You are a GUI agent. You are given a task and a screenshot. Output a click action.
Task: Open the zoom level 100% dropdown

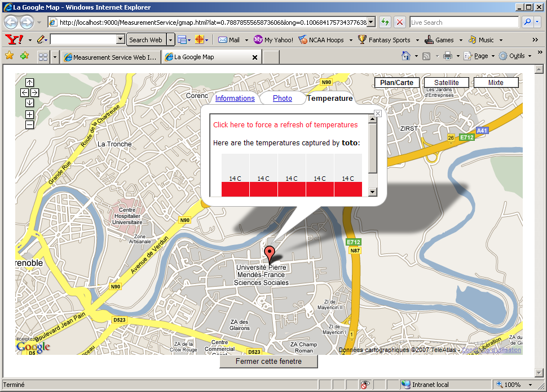530,385
